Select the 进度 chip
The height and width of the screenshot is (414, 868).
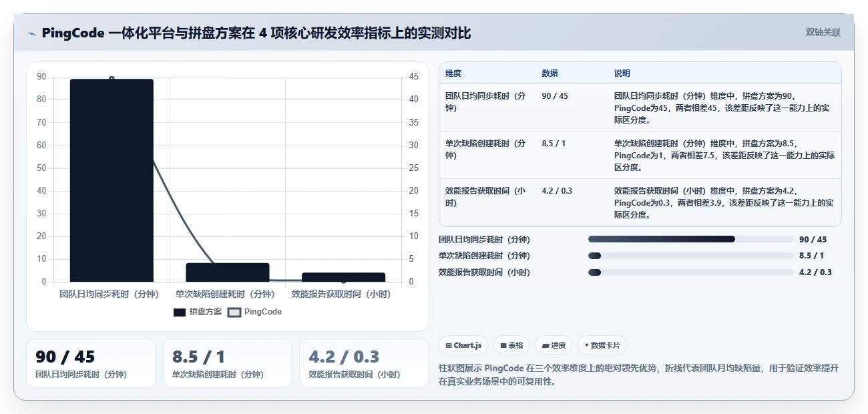pyautogui.click(x=554, y=345)
